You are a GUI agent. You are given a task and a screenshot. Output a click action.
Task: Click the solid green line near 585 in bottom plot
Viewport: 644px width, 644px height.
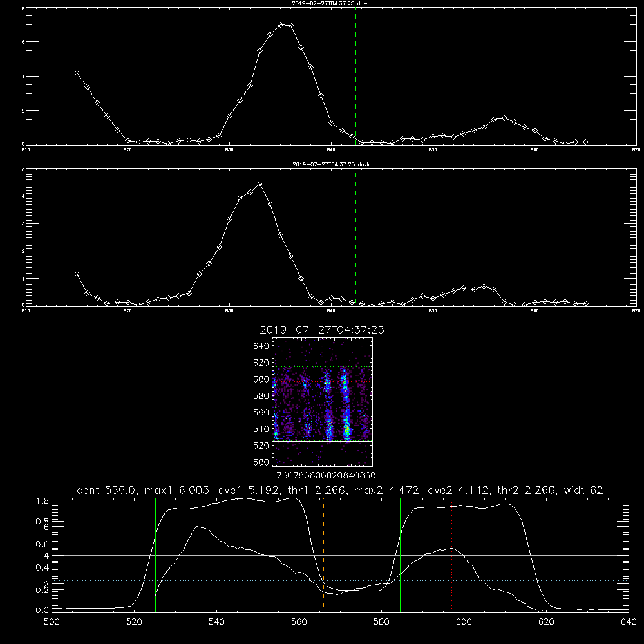coord(400,554)
